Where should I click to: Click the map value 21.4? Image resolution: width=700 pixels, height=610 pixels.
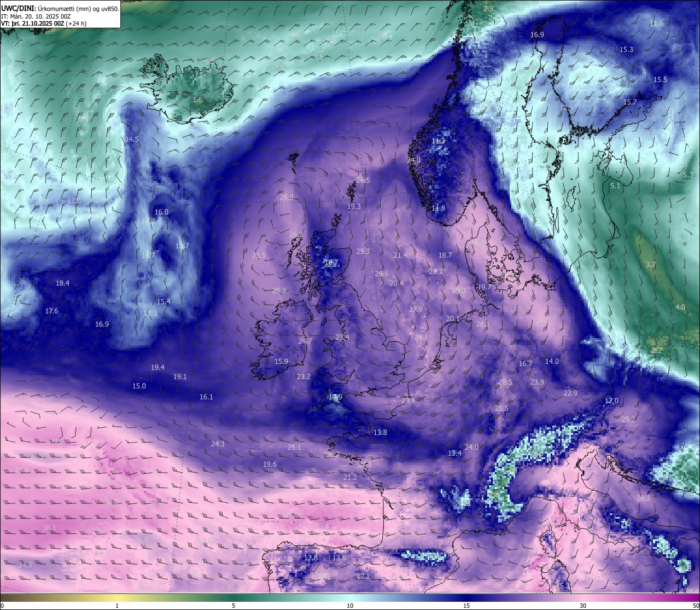point(400,255)
